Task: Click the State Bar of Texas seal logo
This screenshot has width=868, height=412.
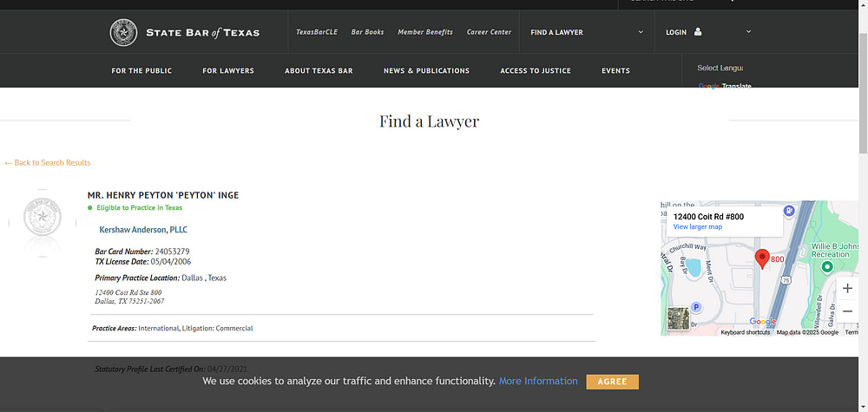Action: point(123,33)
